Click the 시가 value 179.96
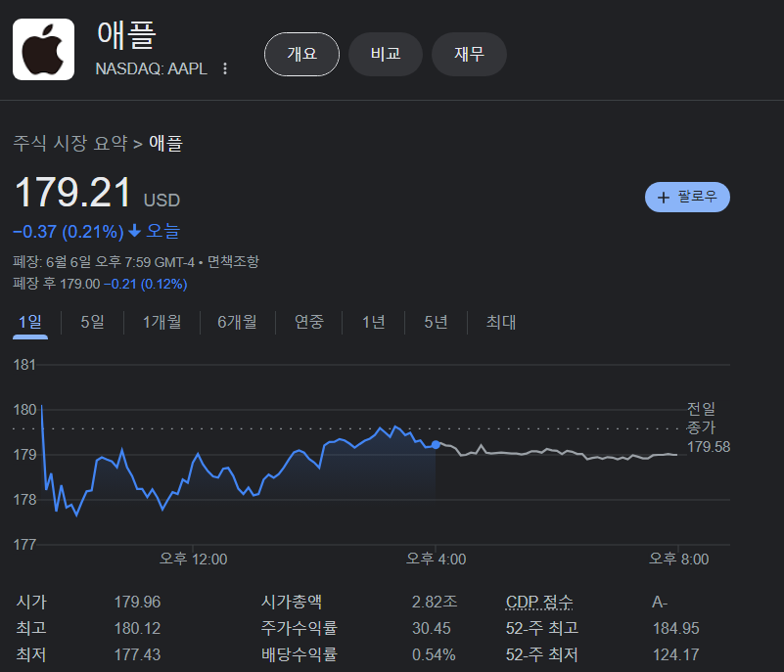 coord(137,602)
